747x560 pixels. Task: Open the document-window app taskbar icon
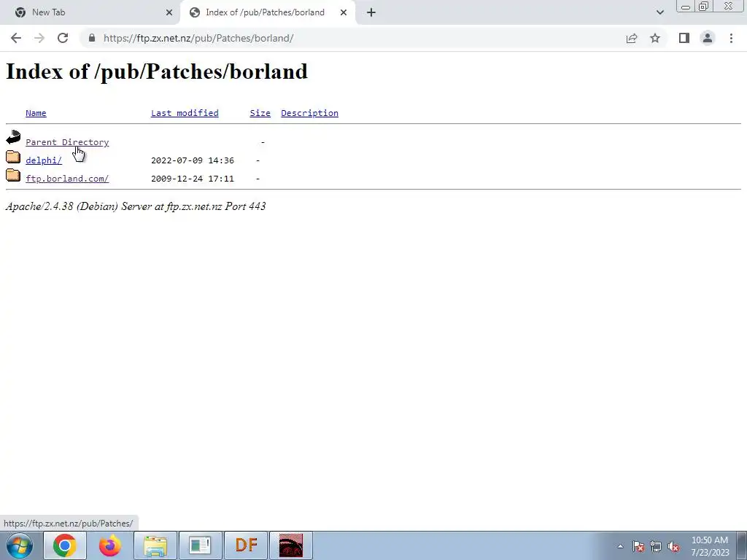[x=200, y=545]
